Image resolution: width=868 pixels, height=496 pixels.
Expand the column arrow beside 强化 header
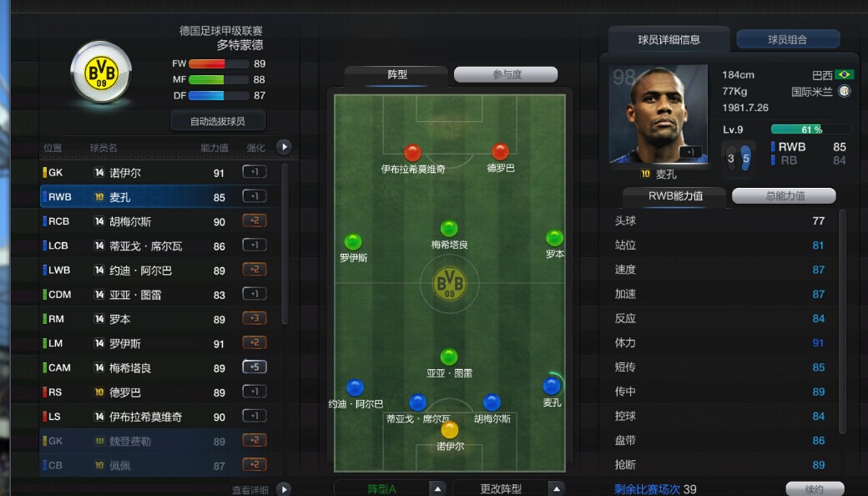point(284,147)
